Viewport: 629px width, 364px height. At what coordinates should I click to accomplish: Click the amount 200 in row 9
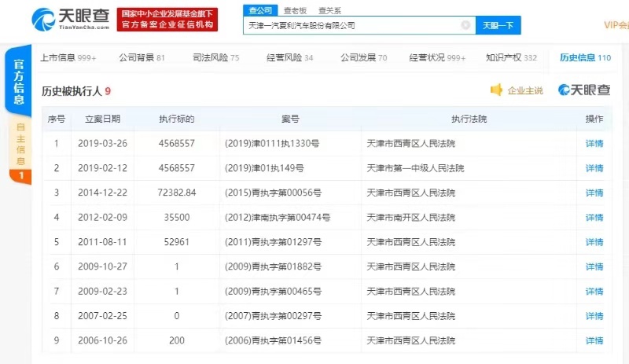tap(176, 340)
